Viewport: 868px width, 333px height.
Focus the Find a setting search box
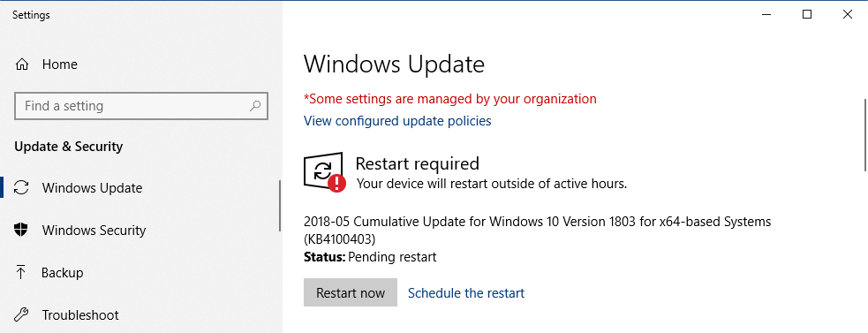pyautogui.click(x=141, y=106)
